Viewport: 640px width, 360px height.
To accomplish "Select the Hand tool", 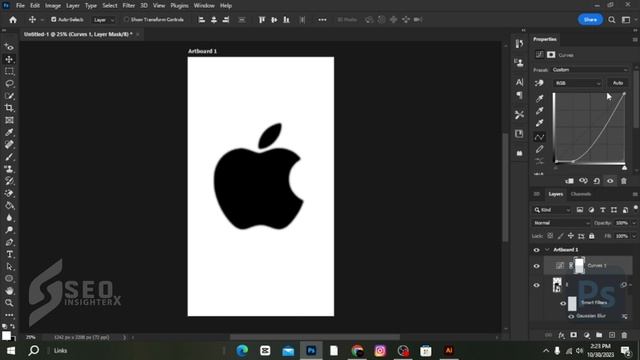I will coord(9,291).
